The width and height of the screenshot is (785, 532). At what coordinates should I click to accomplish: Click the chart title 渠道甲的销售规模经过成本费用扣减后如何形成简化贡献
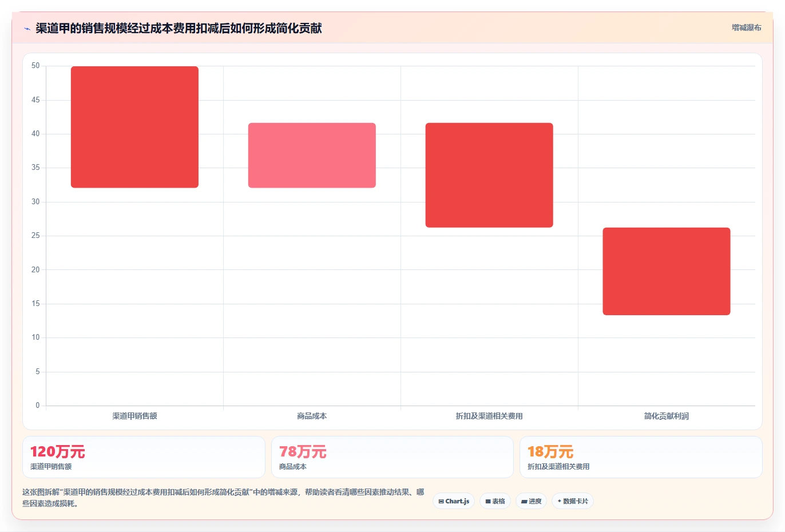coord(179,28)
